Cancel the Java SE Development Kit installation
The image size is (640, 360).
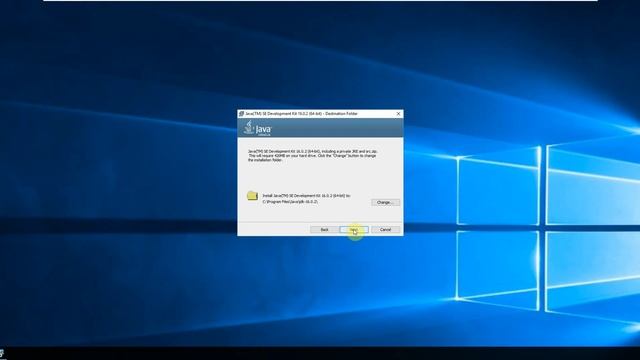pyautogui.click(x=385, y=230)
